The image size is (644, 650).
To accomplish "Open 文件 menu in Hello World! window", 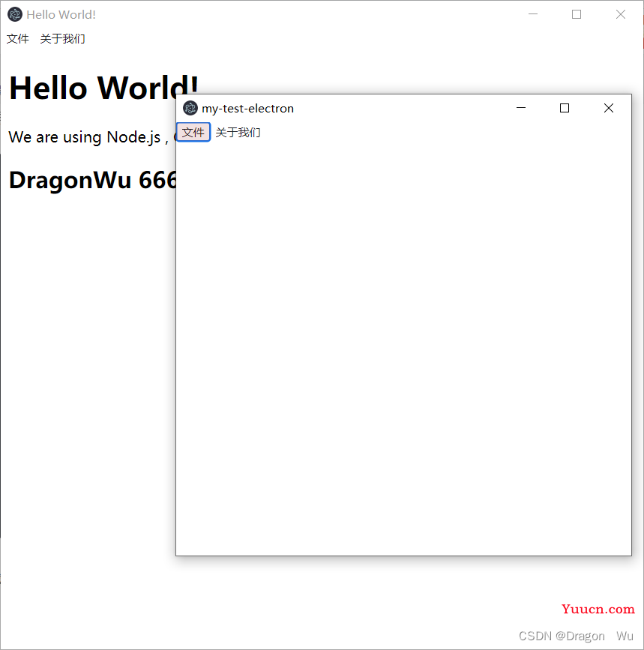I will [x=18, y=38].
